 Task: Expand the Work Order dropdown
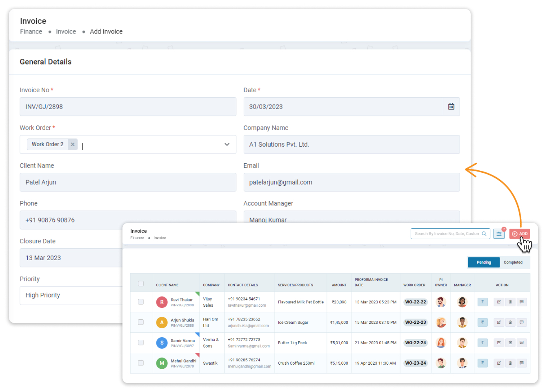pos(227,145)
